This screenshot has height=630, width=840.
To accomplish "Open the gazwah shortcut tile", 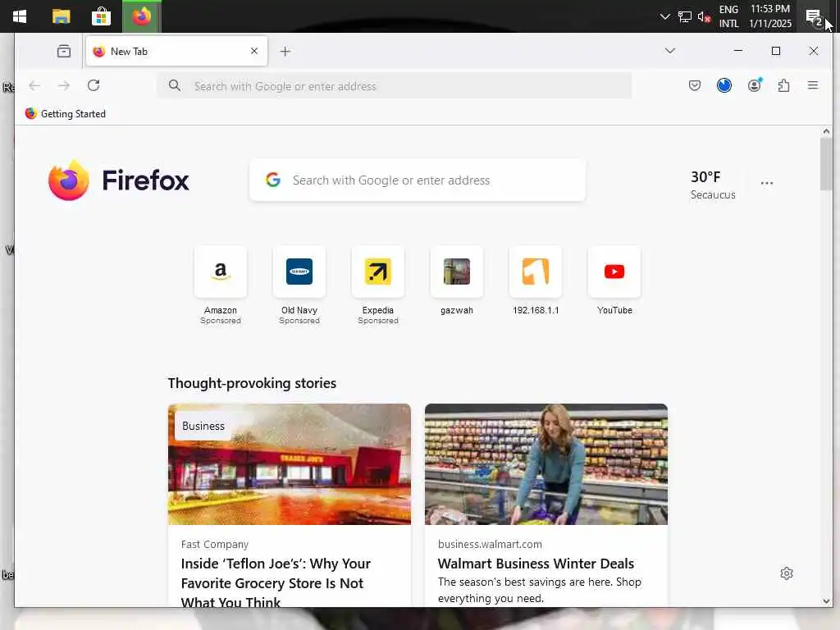I will point(456,281).
